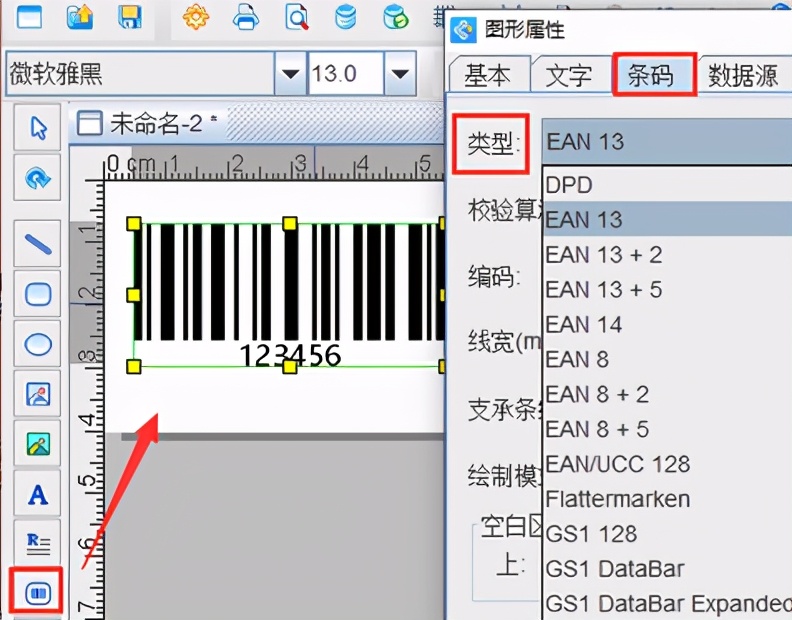The width and height of the screenshot is (792, 620).
Task: Select the rounded rectangle tool
Action: pyautogui.click(x=38, y=294)
